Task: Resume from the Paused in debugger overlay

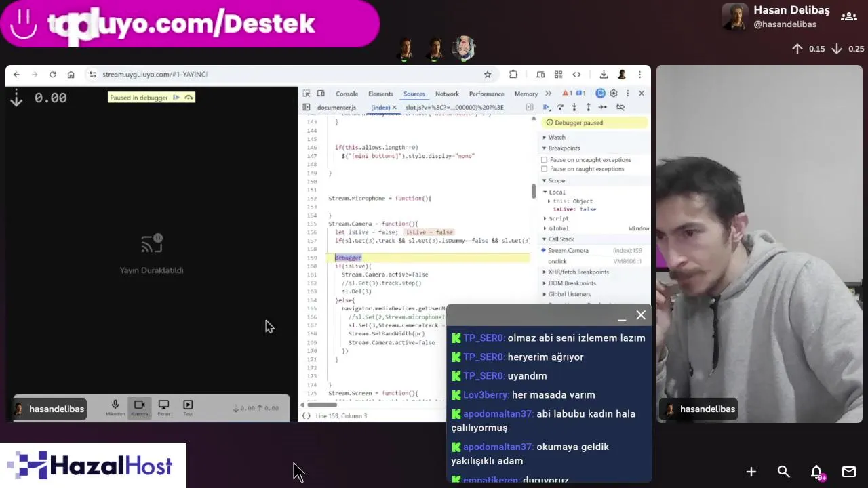Action: (x=176, y=98)
